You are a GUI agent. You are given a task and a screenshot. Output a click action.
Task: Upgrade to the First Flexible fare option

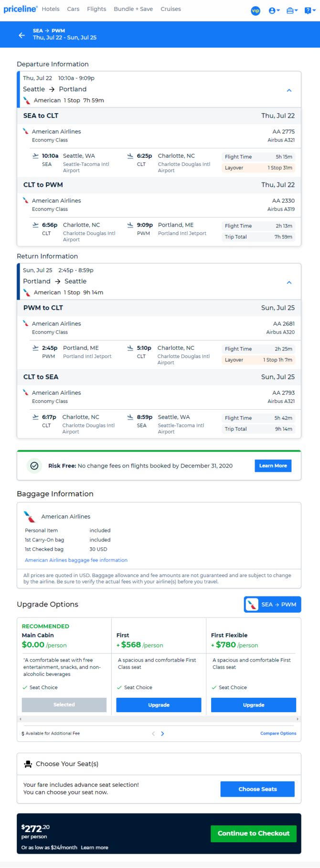point(254,705)
